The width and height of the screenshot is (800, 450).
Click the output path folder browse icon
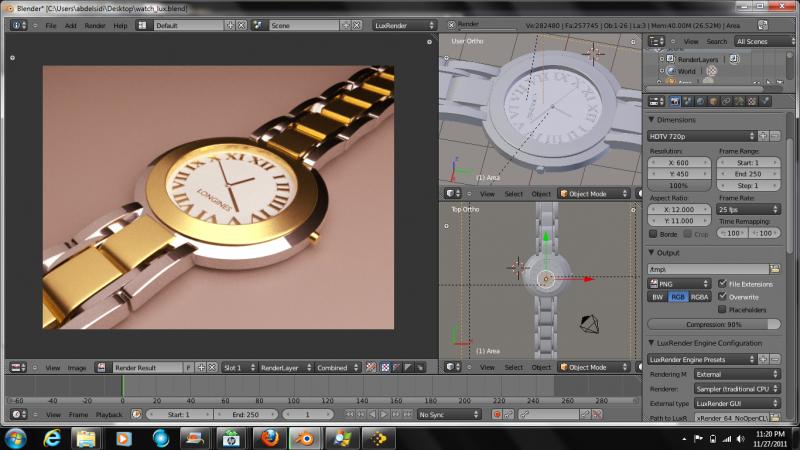click(775, 269)
